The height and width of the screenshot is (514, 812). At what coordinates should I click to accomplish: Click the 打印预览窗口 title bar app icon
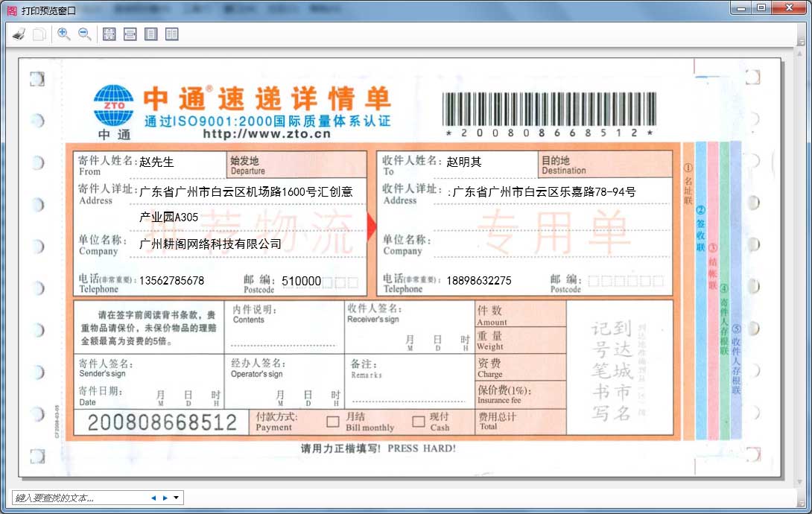point(12,10)
